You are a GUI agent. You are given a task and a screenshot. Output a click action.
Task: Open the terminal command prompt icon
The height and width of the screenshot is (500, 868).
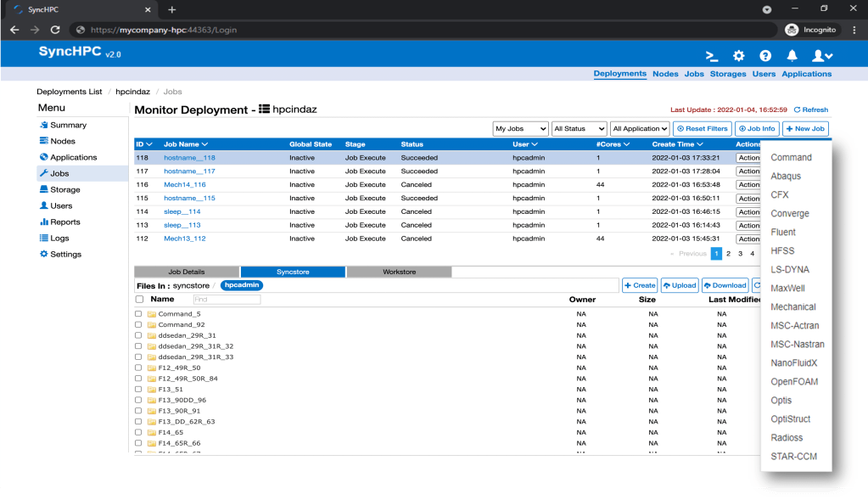coord(713,56)
